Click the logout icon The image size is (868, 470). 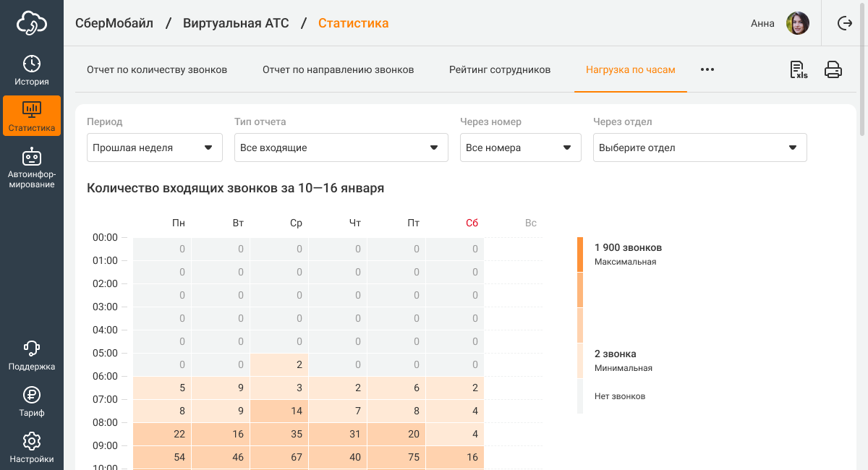coord(845,23)
